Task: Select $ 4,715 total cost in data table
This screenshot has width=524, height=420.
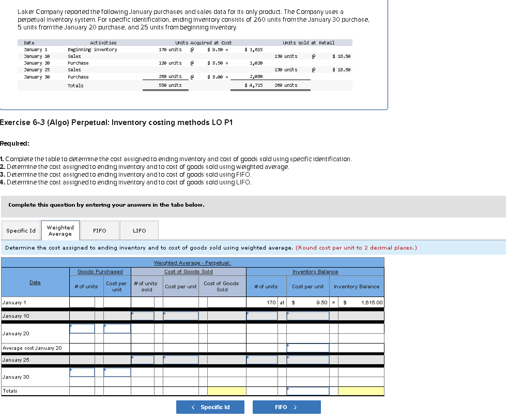Action: [254, 85]
